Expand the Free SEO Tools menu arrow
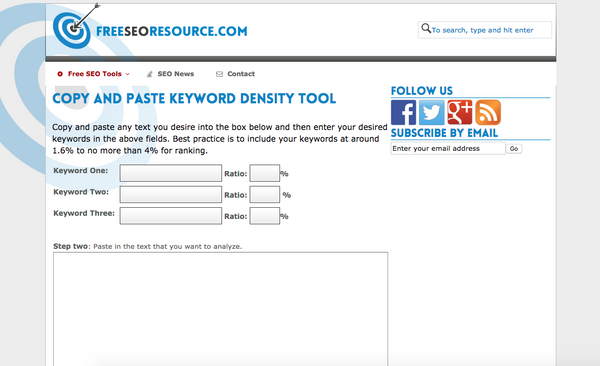 [x=127, y=74]
